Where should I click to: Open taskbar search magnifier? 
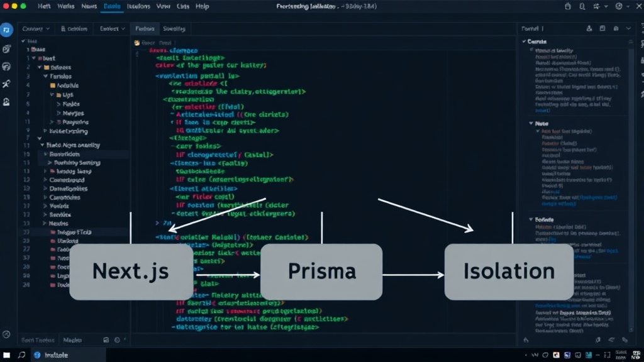[22, 354]
